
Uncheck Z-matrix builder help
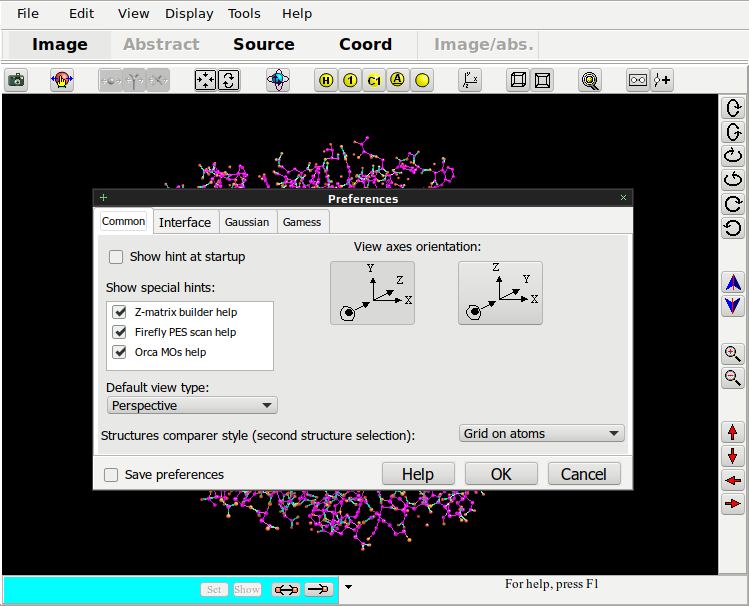pos(119,312)
